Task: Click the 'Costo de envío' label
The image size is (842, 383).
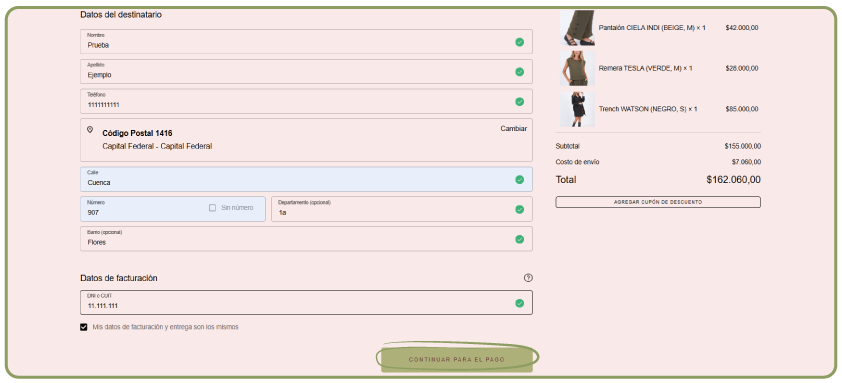Action: pos(577,162)
